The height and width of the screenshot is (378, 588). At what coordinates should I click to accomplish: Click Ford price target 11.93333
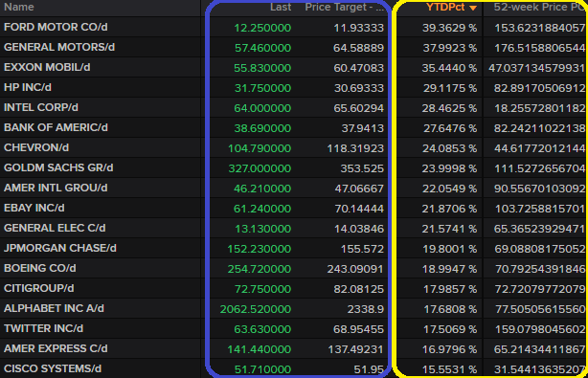click(x=359, y=28)
